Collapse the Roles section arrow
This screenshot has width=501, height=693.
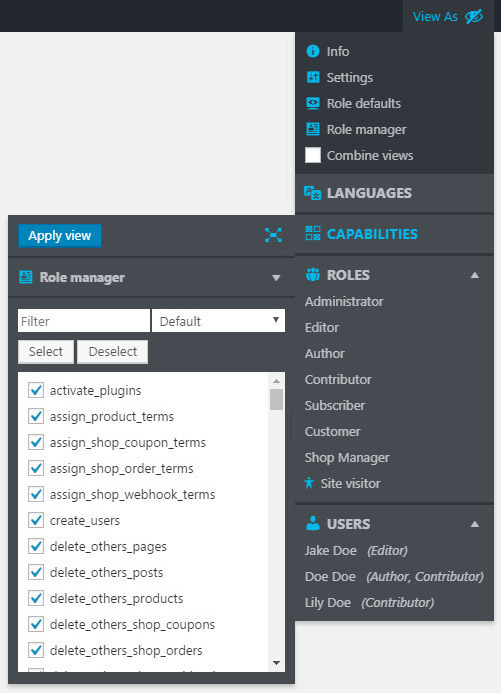pos(474,275)
